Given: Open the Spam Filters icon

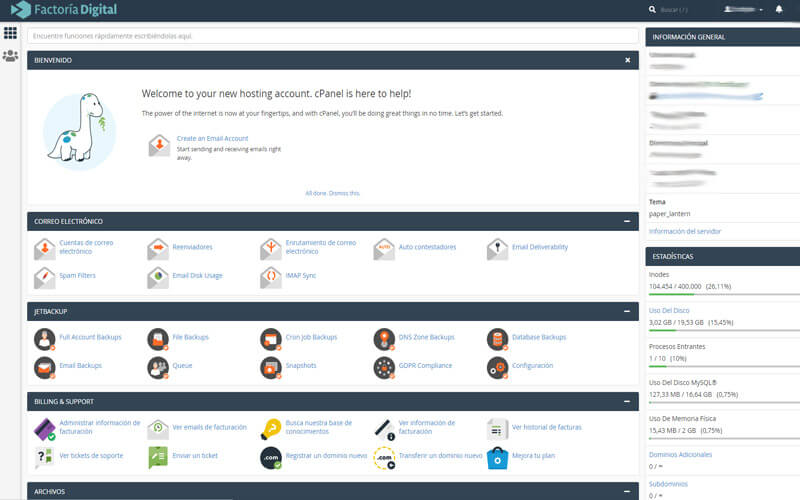Looking at the screenshot, I should (45, 278).
